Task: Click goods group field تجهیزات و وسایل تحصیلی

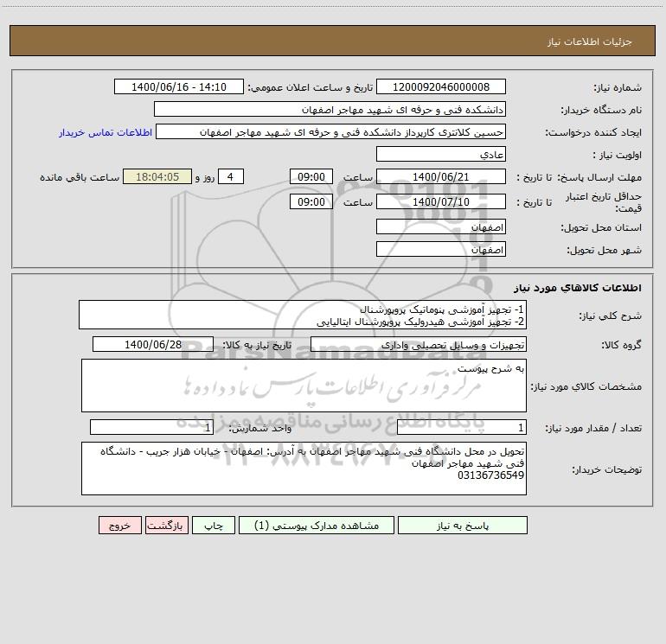Action: point(419,344)
